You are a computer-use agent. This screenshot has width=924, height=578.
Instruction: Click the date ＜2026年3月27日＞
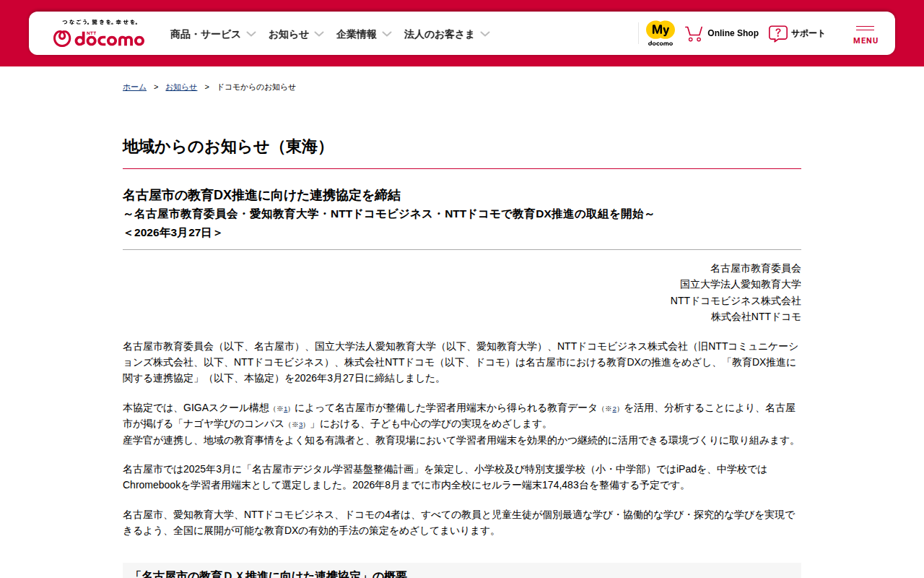point(173,233)
